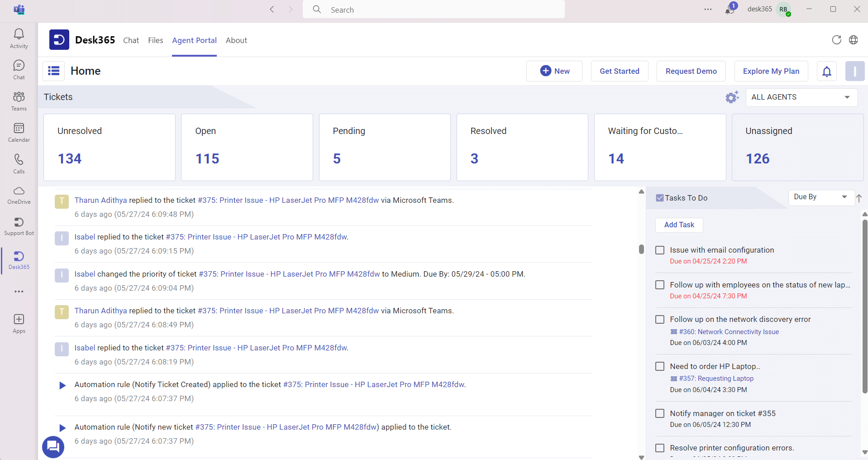Open the ALL AGENTS dropdown
The width and height of the screenshot is (868, 460).
(x=801, y=97)
